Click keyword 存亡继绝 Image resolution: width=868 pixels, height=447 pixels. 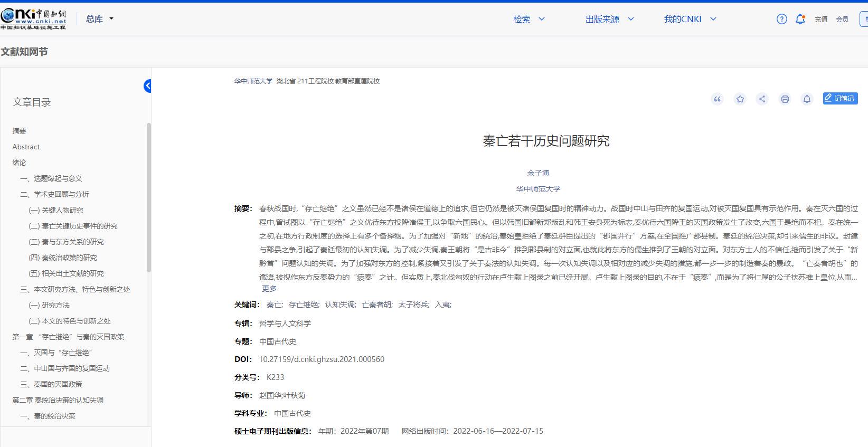click(304, 305)
